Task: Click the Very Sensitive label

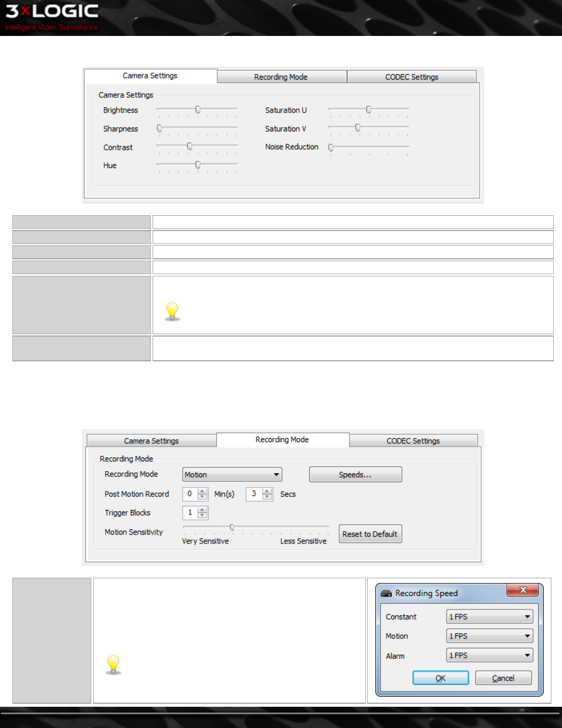Action: coord(206,541)
